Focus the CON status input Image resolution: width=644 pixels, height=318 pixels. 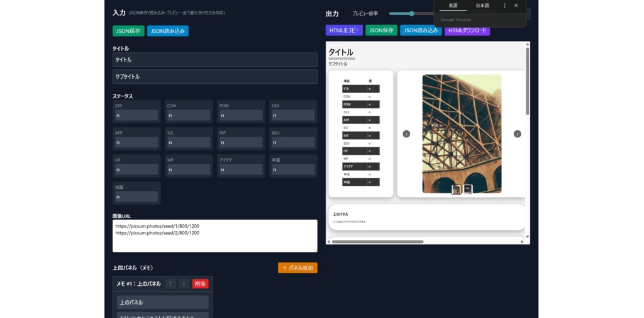(189, 115)
